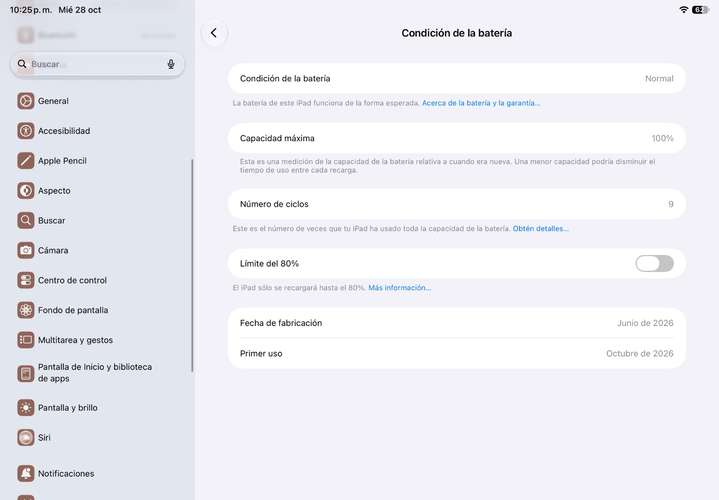Tap the microphone dictation icon in search
This screenshot has height=500, width=719.
click(171, 64)
